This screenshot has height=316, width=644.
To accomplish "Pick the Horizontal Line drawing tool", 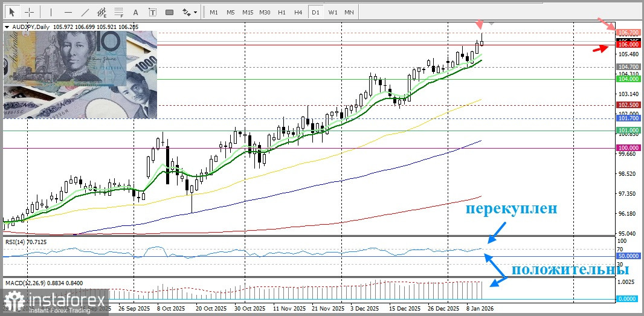I will tap(68, 12).
